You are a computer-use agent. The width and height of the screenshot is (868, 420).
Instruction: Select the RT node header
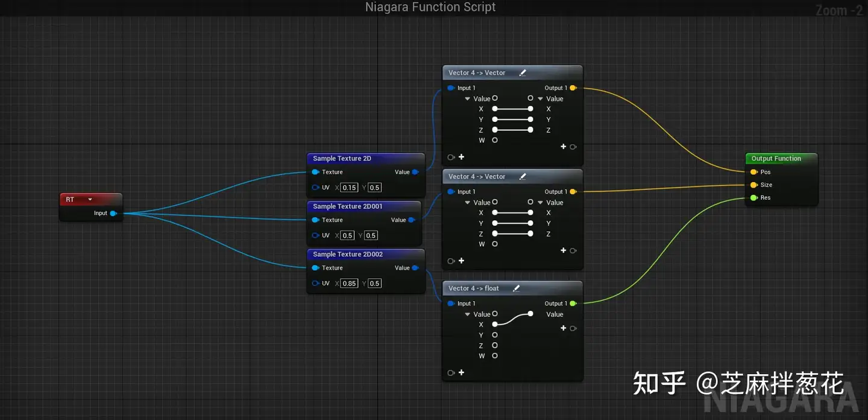(91, 199)
